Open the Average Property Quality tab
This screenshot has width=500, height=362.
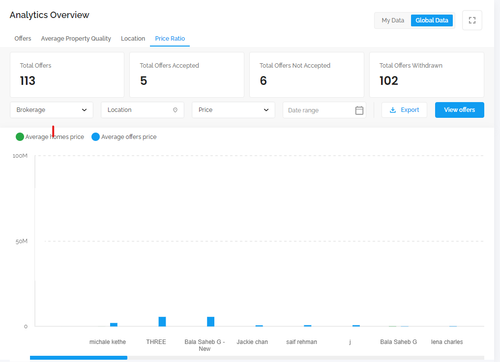(76, 38)
